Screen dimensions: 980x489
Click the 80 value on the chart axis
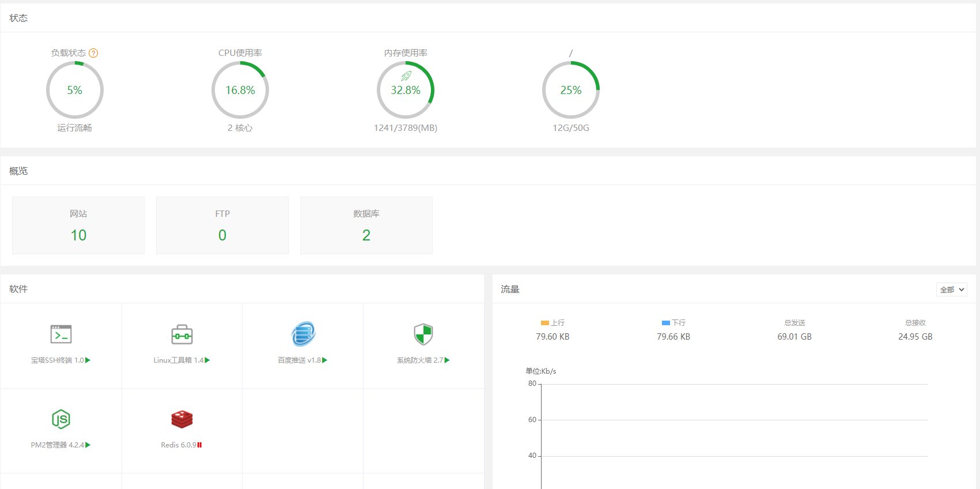click(532, 383)
